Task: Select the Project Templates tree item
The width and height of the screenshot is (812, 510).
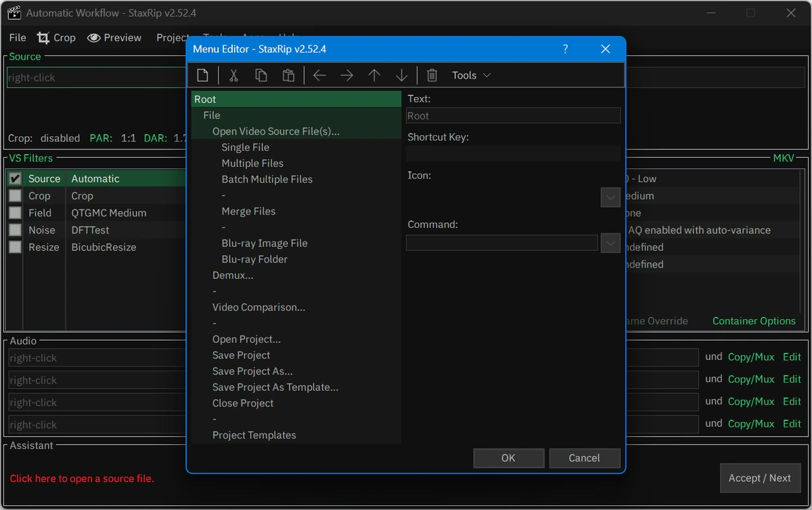Action: 254,435
